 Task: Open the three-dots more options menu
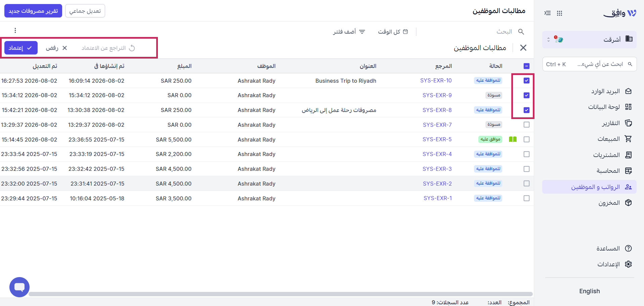[15, 31]
